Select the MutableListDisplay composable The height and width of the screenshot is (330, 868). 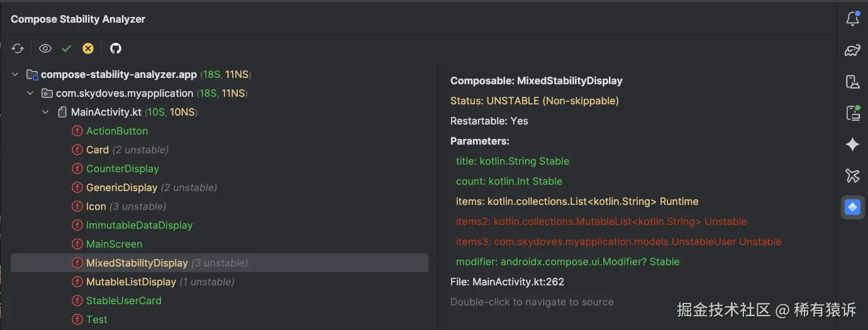click(131, 282)
